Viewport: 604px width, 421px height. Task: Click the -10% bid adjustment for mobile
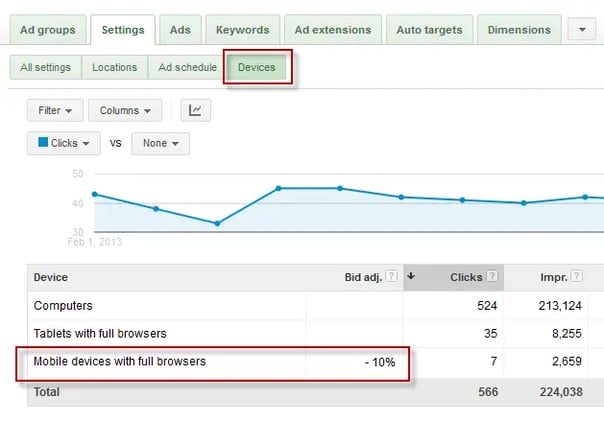coord(380,362)
